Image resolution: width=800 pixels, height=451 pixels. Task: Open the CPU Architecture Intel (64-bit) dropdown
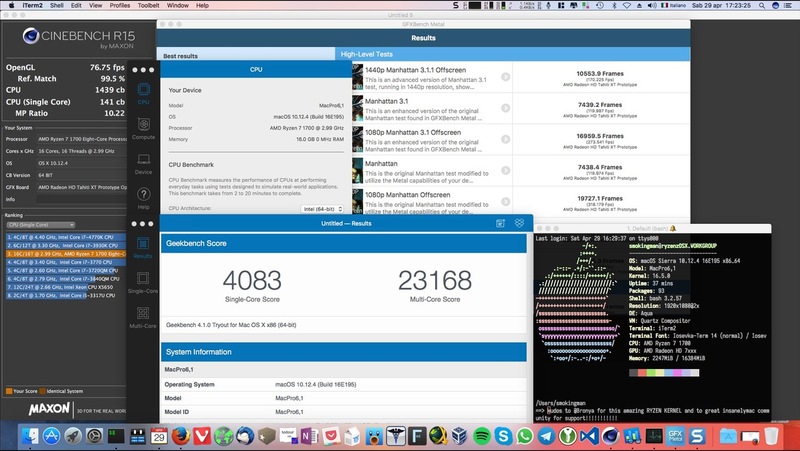pos(322,209)
